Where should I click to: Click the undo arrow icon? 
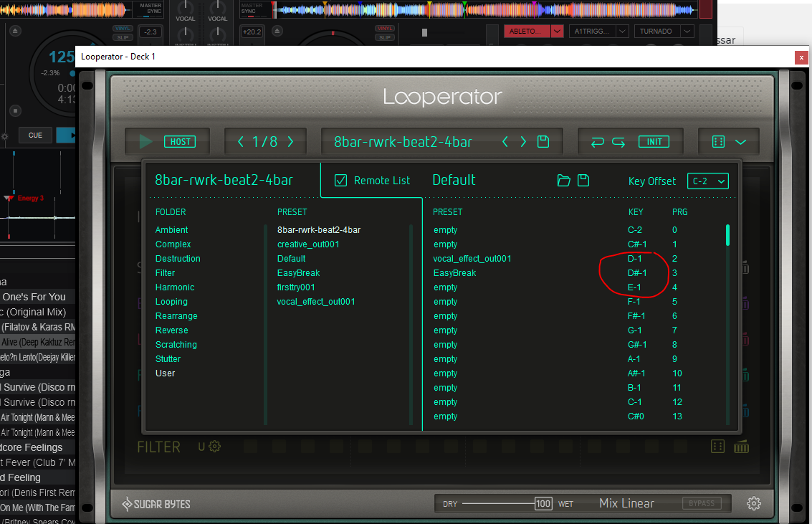(598, 142)
